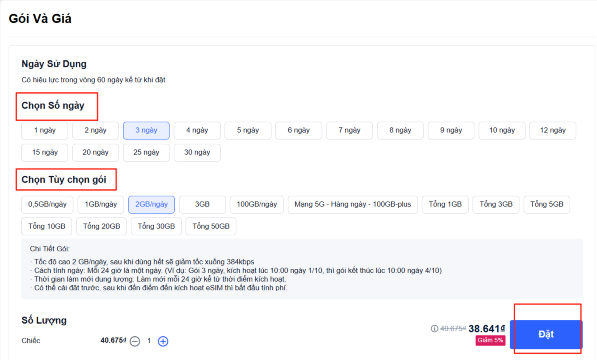597x360 pixels.
Task: Pick the 30 ngày duration
Action: (197, 152)
